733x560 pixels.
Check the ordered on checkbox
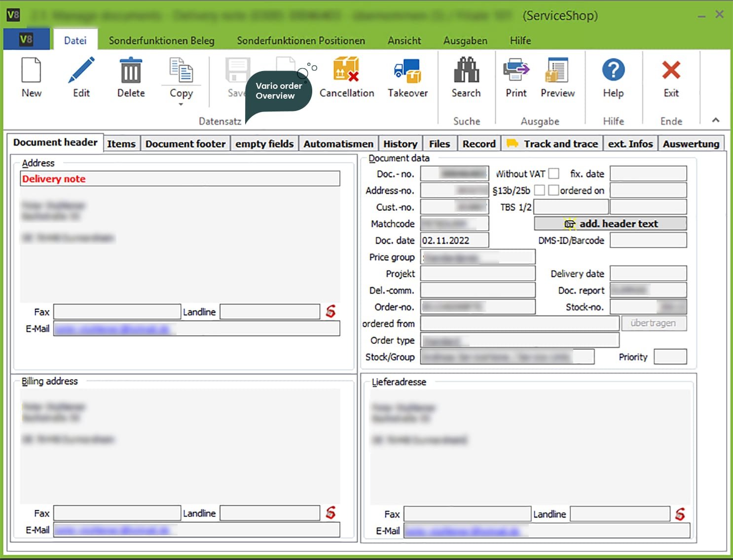click(553, 190)
